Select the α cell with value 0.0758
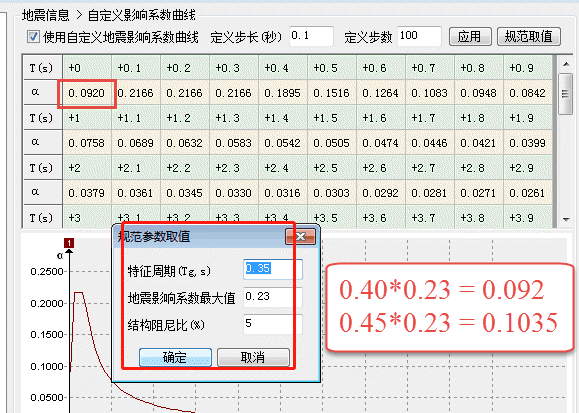The width and height of the screenshot is (579, 413). [x=87, y=143]
